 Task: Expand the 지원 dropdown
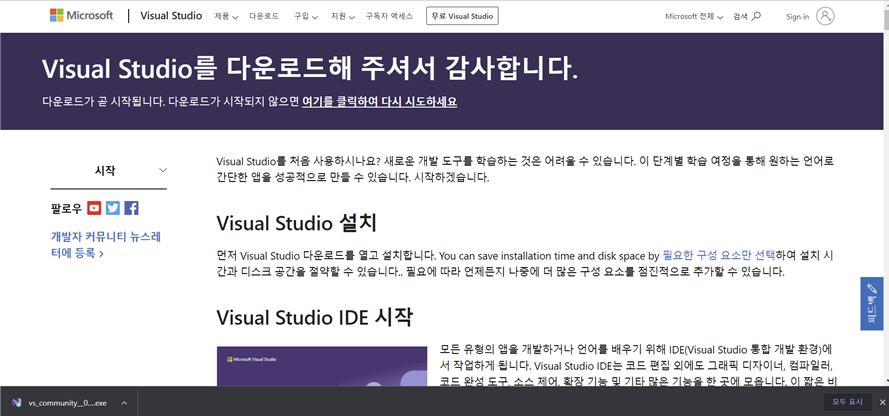click(342, 16)
